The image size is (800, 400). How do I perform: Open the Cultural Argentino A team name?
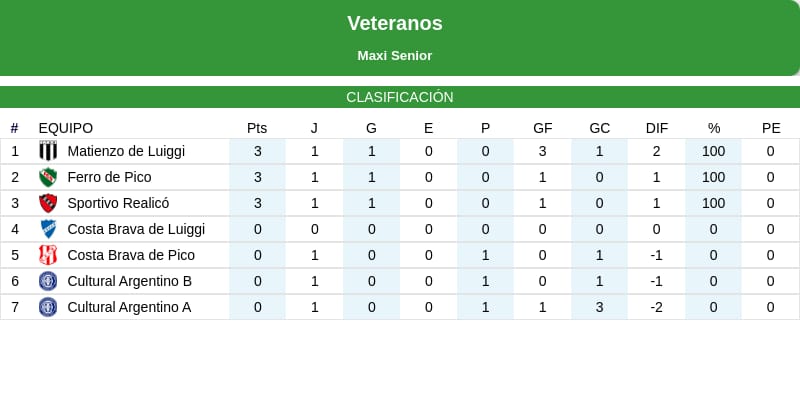coord(129,307)
